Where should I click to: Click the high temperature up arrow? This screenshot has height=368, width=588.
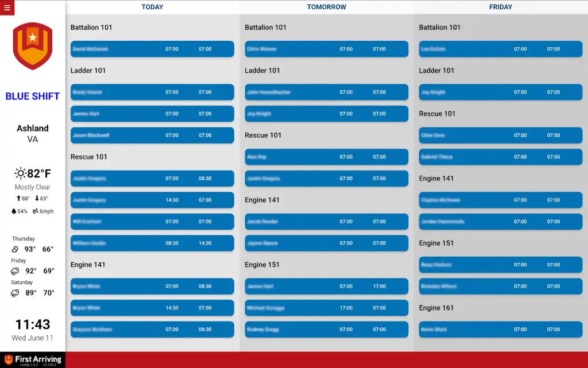pos(19,199)
